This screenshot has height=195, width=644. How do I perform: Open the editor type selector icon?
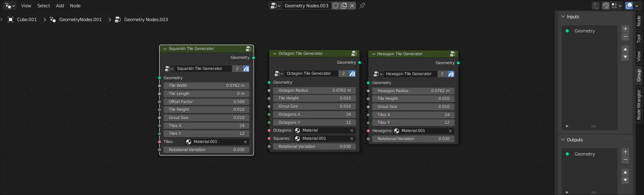pos(10,6)
